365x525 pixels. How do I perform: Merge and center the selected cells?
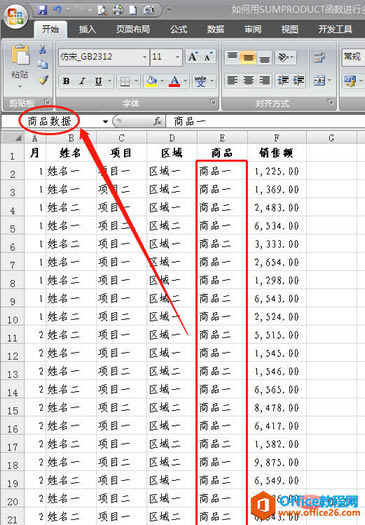(x=319, y=81)
